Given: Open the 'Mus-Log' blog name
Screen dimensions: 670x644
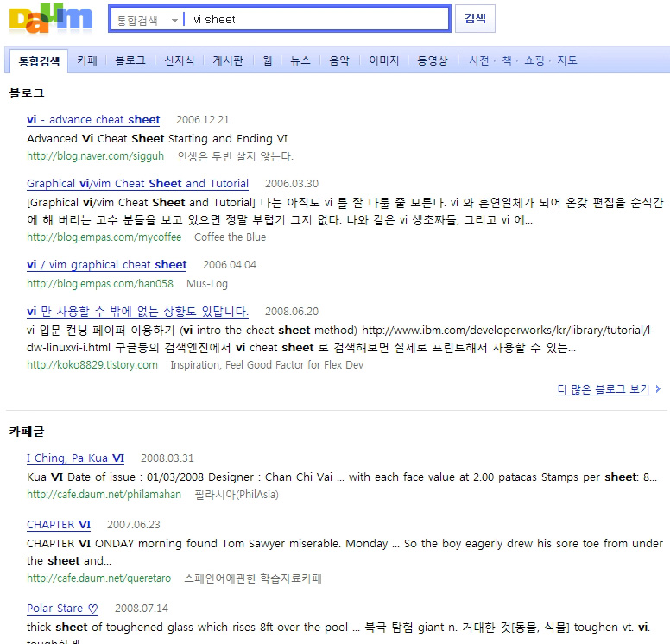Looking at the screenshot, I should pos(207,284).
